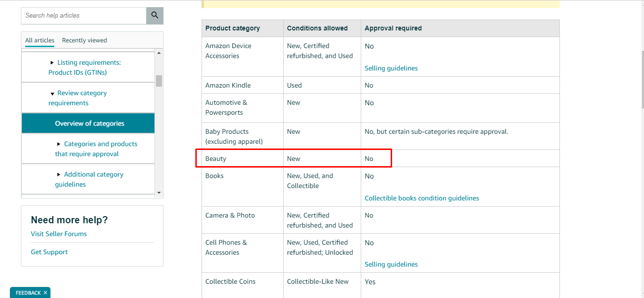
Task: Expand Additional category guidelines arrow
Action: coord(58,175)
